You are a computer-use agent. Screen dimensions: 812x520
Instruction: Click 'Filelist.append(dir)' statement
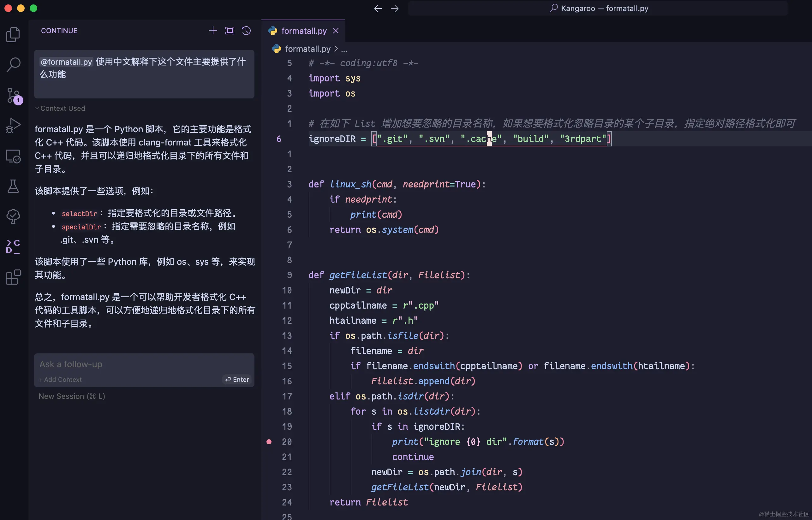point(423,381)
